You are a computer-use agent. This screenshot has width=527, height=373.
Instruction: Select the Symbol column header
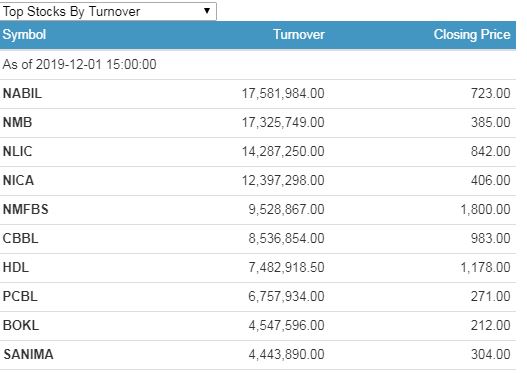(x=24, y=35)
